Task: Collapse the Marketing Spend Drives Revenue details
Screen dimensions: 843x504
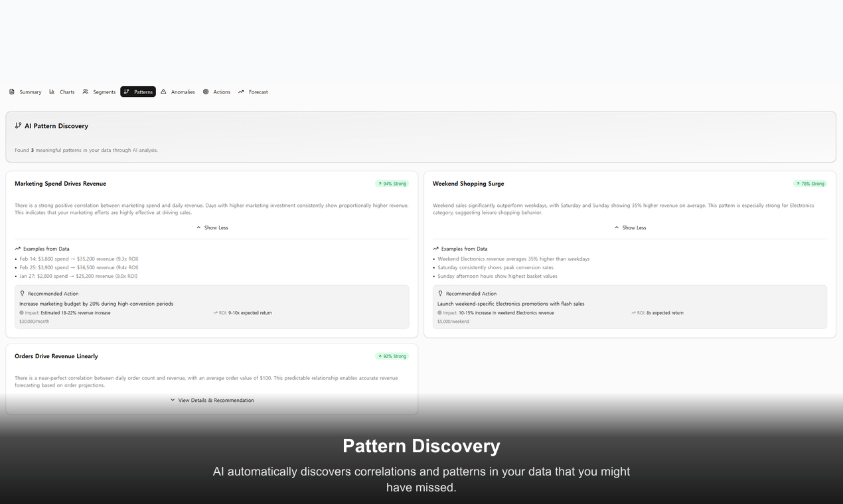Action: pos(212,227)
